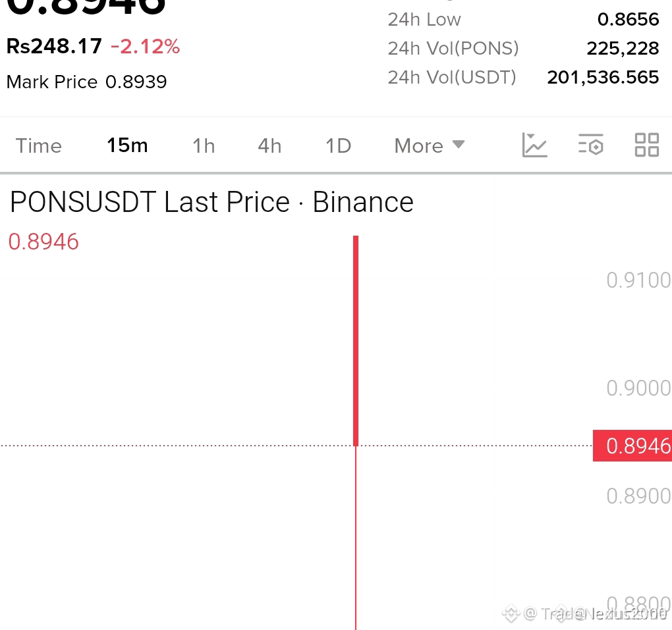Switch chart to 1h interval
The image size is (672, 630).
click(204, 145)
